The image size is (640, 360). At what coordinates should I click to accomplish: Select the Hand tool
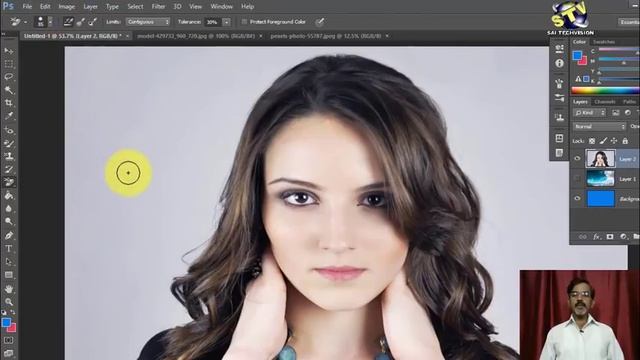point(9,289)
